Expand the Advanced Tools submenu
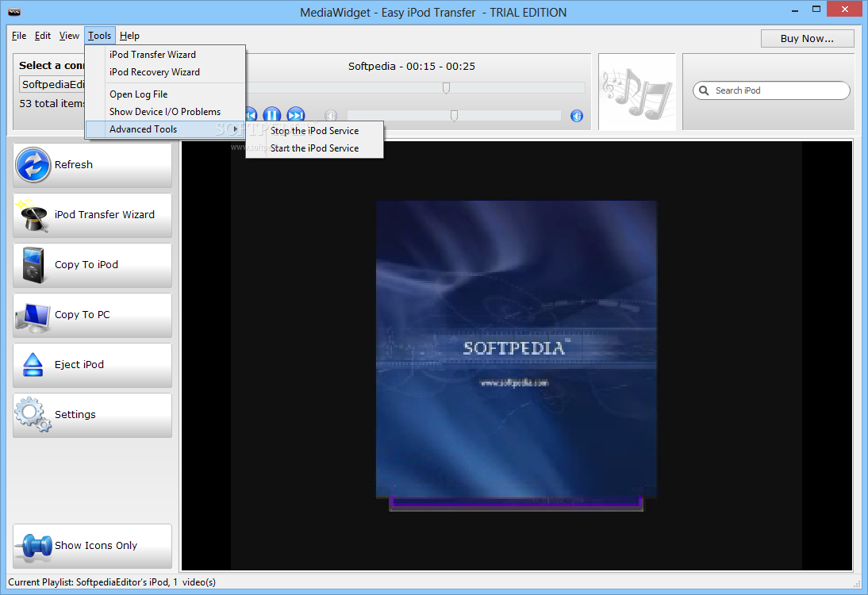868x595 pixels. (165, 129)
